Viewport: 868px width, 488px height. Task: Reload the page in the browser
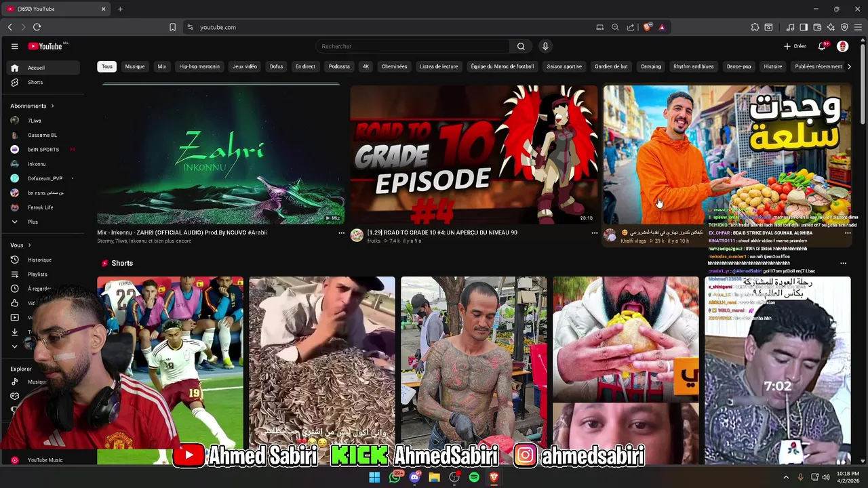pos(37,27)
